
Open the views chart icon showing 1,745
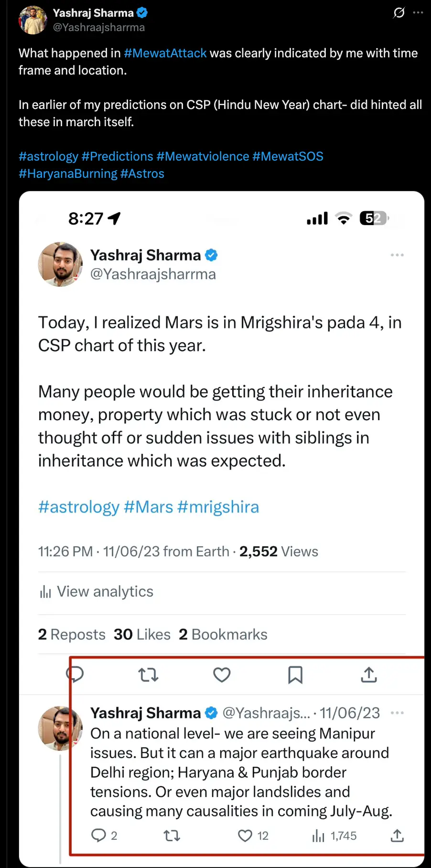click(x=318, y=835)
